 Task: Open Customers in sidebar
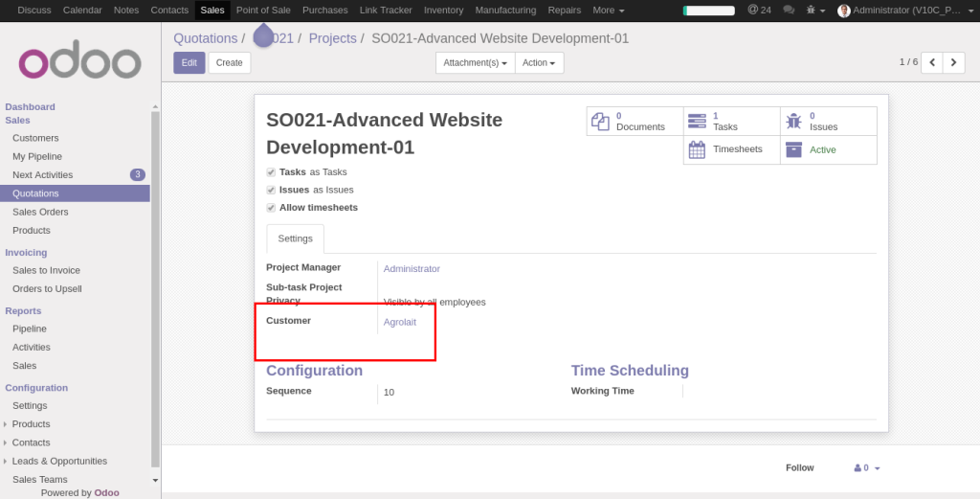click(35, 138)
